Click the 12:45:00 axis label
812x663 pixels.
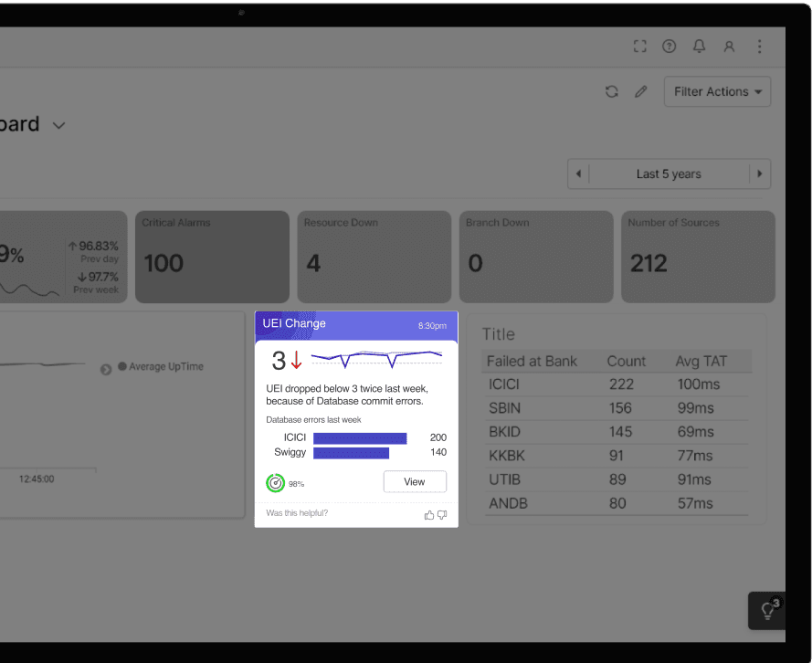(x=37, y=479)
